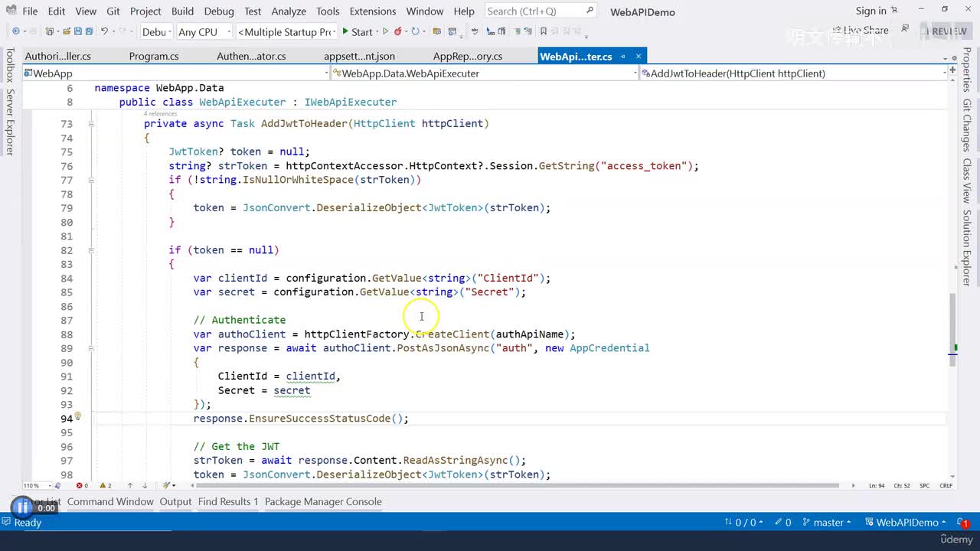Open the WebApp project navigation dropdown
Screen dimensions: 980x551
pos(176,73)
